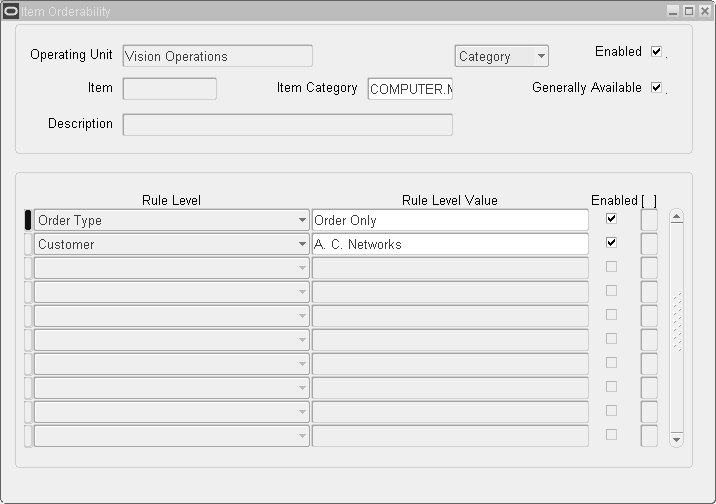
Task: Minimize the Item Orderability window
Action: (x=673, y=10)
